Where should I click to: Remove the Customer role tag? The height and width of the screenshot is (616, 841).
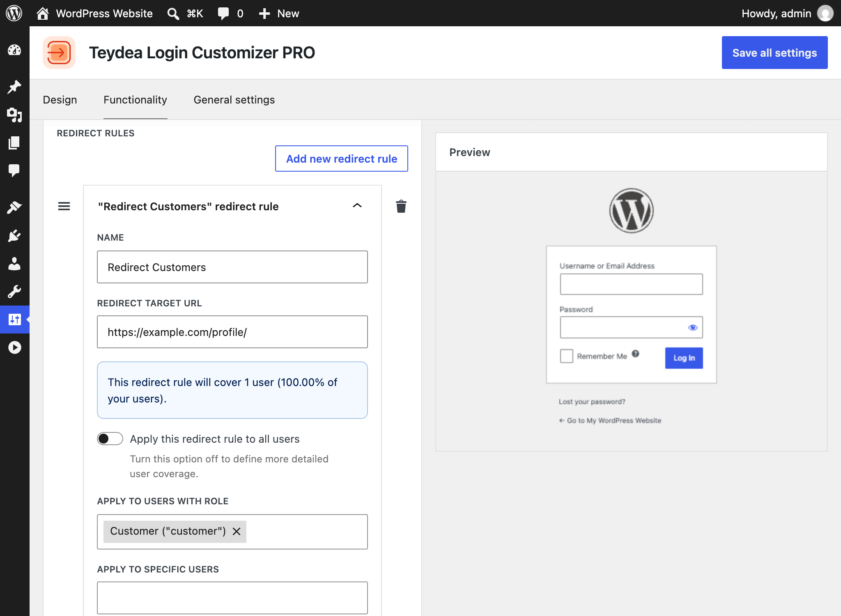point(237,531)
